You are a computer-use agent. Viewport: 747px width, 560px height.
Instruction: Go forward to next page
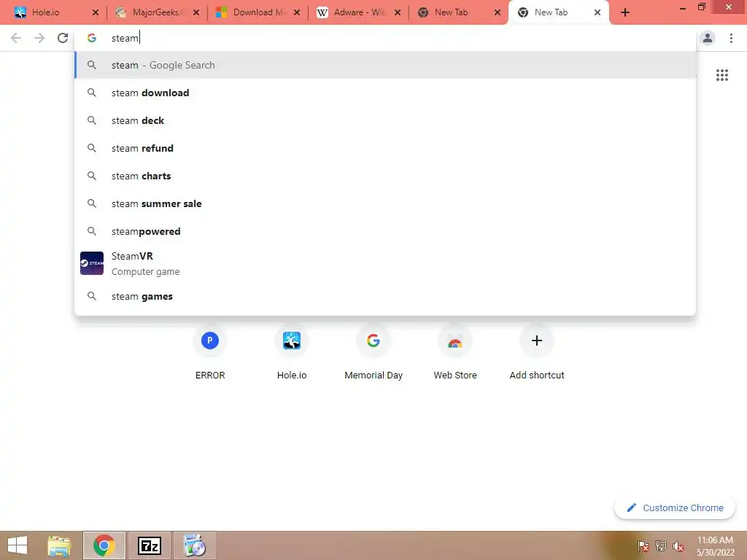coord(39,38)
